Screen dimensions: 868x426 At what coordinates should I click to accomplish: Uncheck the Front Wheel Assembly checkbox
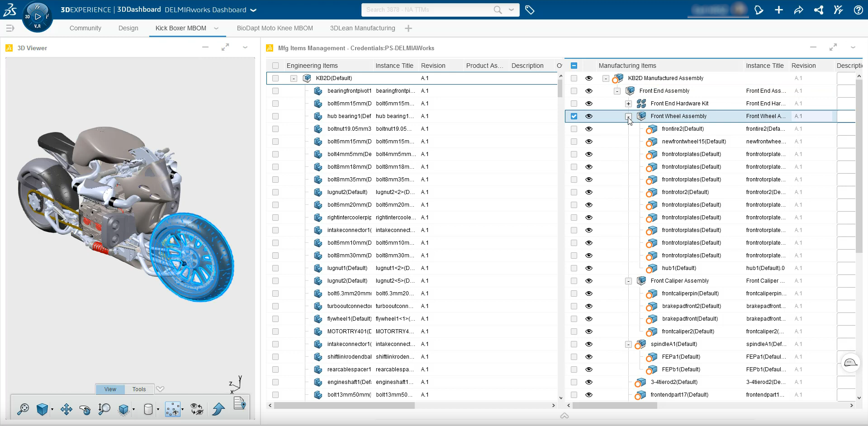tap(574, 116)
